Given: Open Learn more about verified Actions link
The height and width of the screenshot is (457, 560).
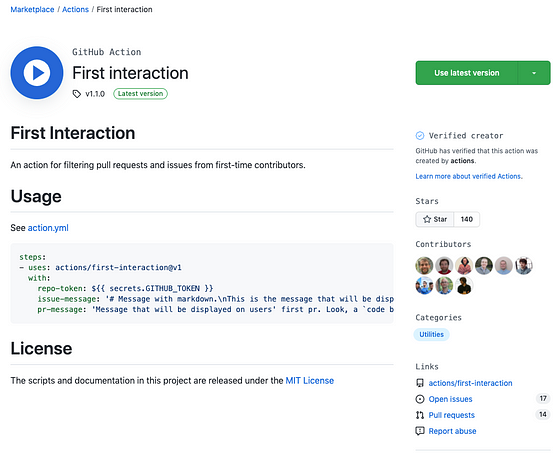Looking at the screenshot, I should (469, 176).
